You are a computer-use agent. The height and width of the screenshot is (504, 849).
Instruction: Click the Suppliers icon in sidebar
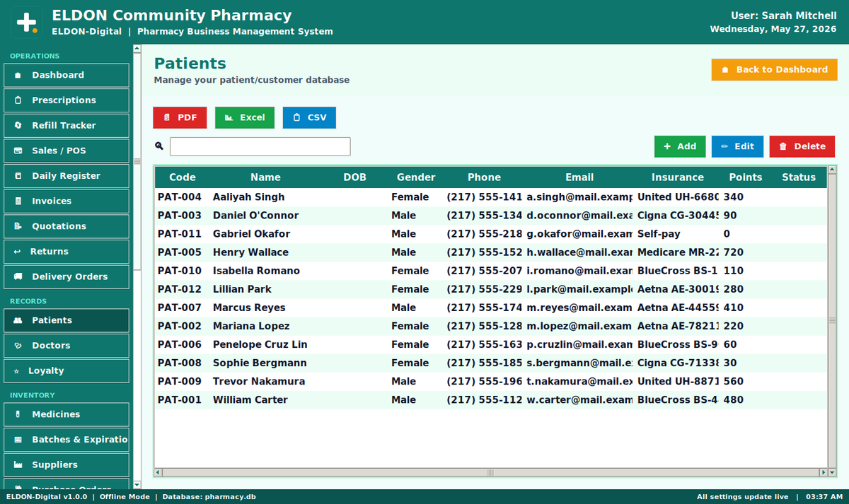[x=18, y=464]
